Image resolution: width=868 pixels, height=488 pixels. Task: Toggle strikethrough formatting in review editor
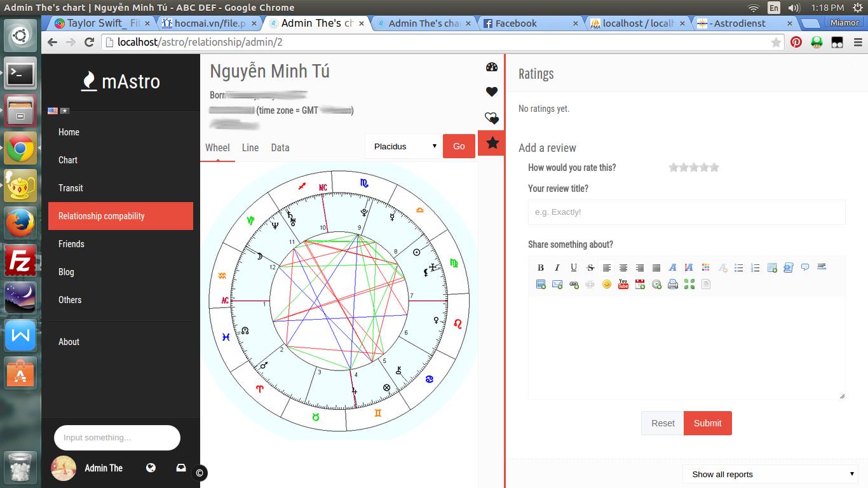(590, 268)
